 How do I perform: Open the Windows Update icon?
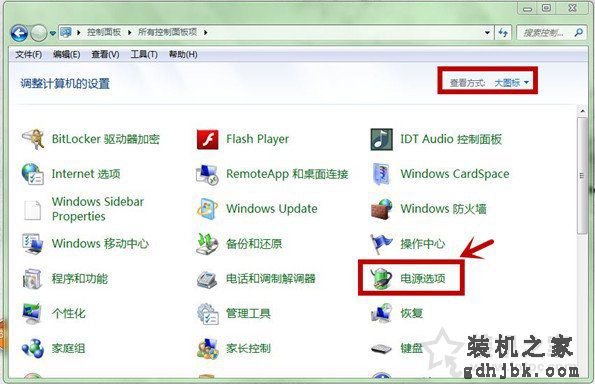207,209
